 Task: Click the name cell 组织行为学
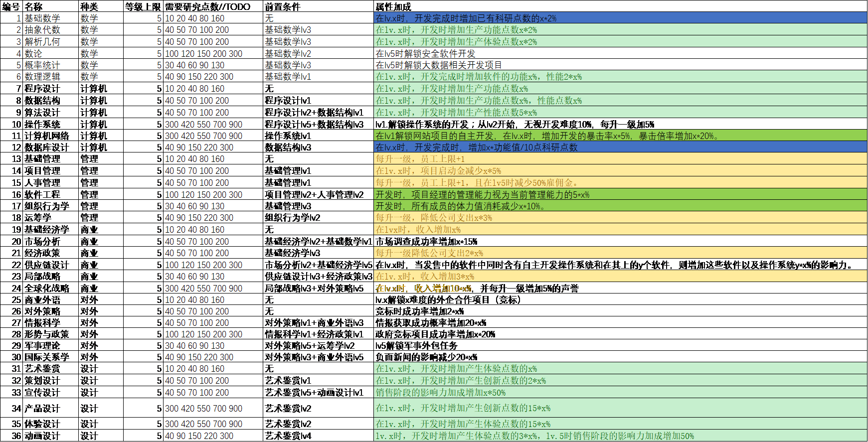click(51, 206)
